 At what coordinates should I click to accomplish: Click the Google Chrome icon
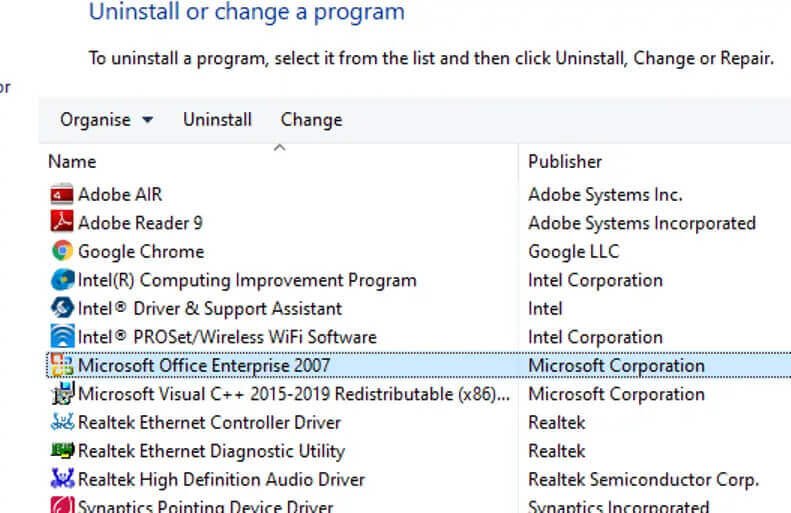(62, 251)
